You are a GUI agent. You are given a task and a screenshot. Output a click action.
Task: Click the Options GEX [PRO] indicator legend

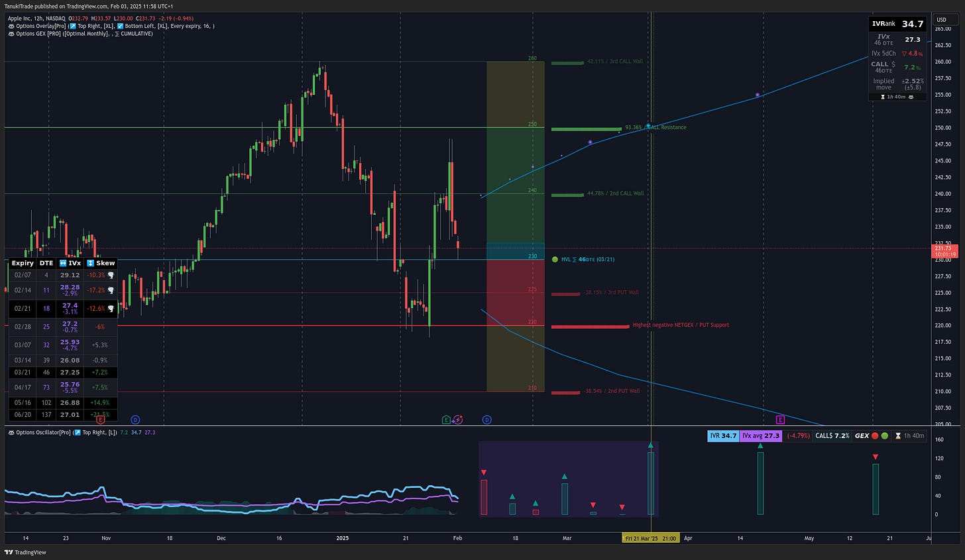click(x=80, y=33)
